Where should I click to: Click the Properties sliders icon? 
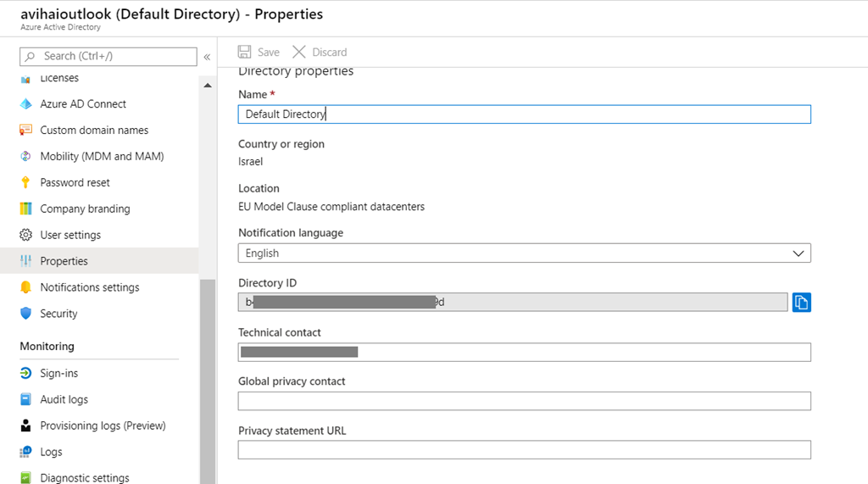point(25,261)
